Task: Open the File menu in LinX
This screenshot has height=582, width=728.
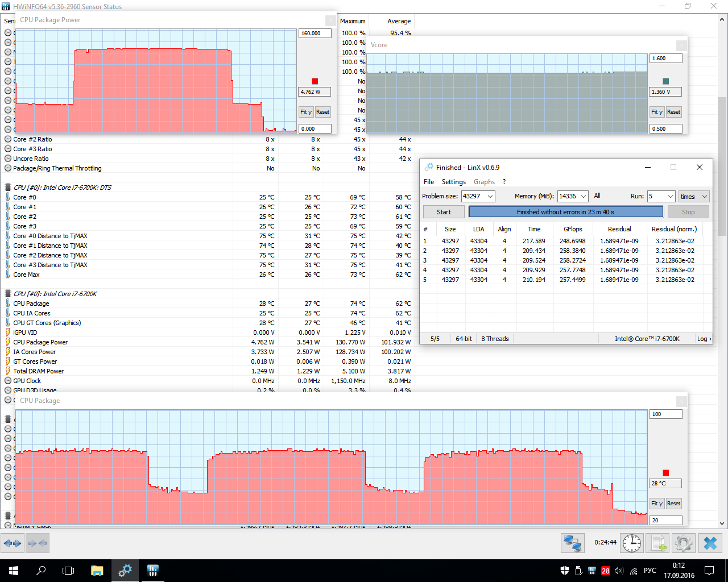Action: pyautogui.click(x=429, y=182)
